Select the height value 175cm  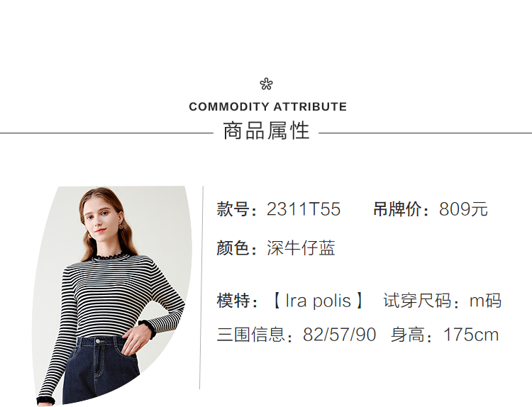(471, 335)
